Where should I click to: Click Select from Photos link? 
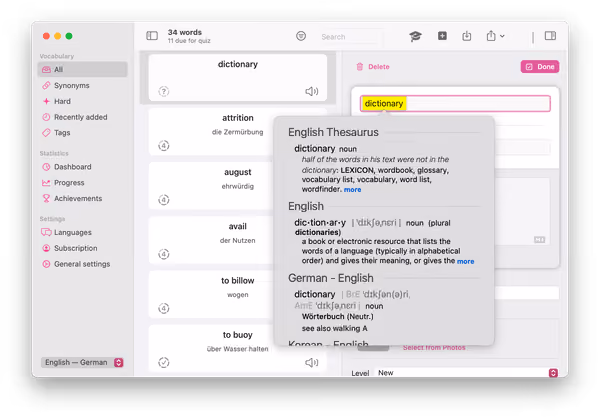click(434, 347)
